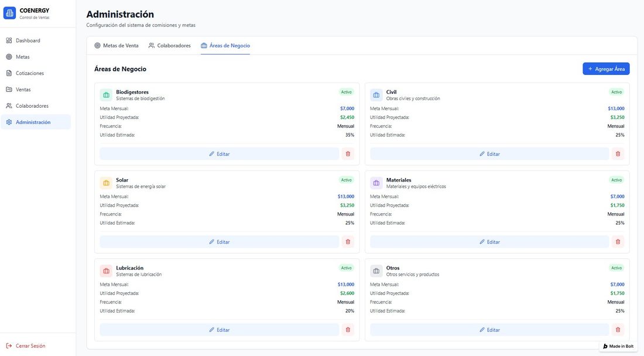Delete the Otros area with trash icon
This screenshot has height=356, width=644.
pos(618,330)
